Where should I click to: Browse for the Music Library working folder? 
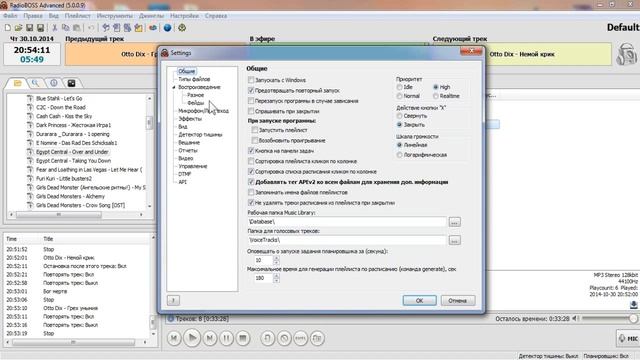454,222
